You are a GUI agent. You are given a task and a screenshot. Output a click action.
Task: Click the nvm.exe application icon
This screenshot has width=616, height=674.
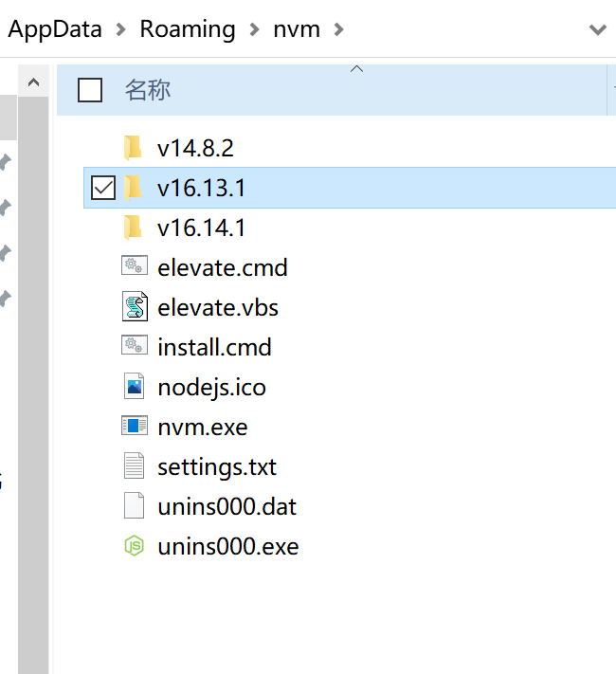click(x=135, y=426)
